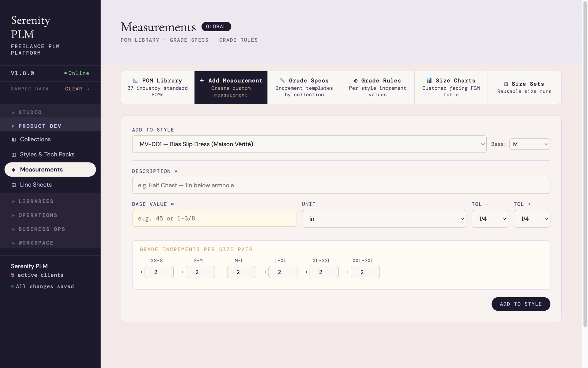Click the Global badge

pos(216,27)
